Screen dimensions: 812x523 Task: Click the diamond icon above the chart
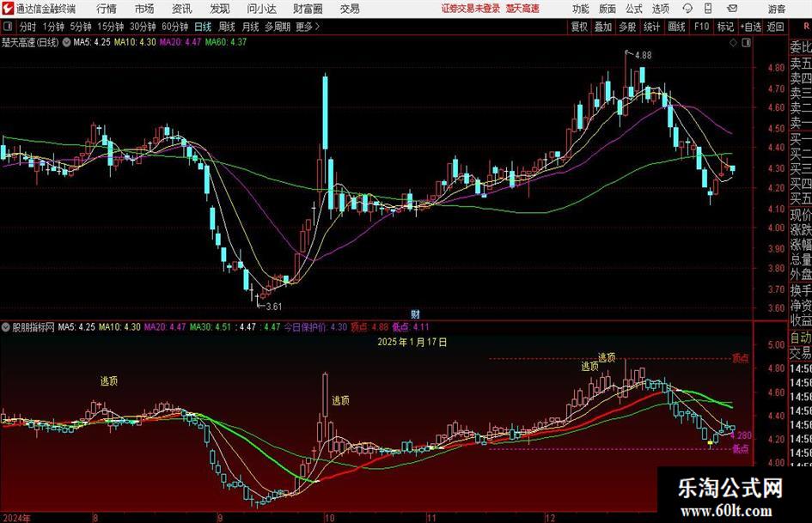point(733,43)
